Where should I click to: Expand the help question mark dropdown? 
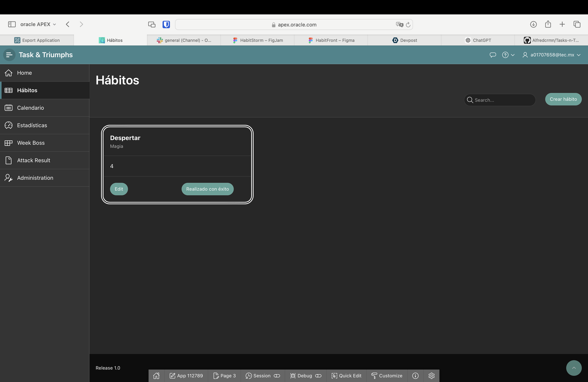pyautogui.click(x=508, y=55)
